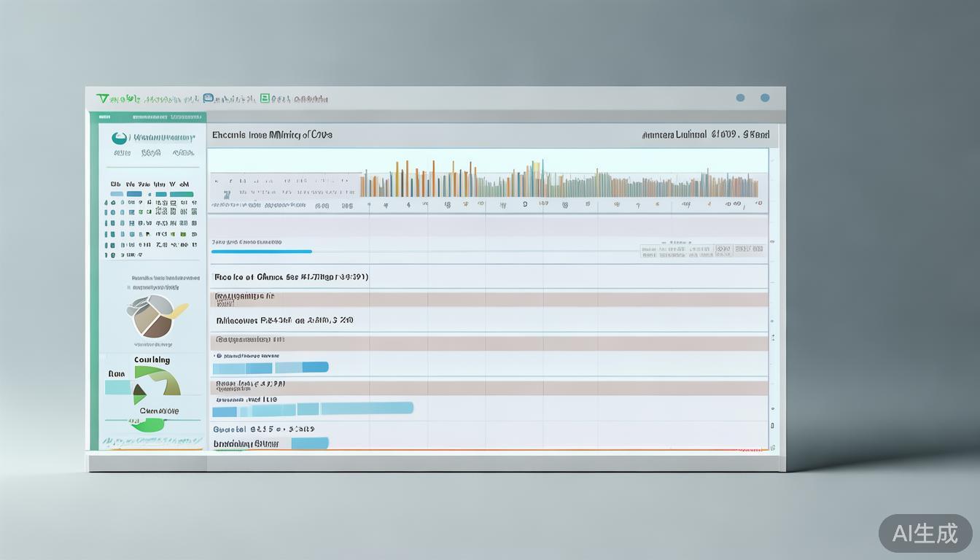Click the short blue bar in bottom row
Viewport: 980px width, 560px height.
pyautogui.click(x=310, y=443)
